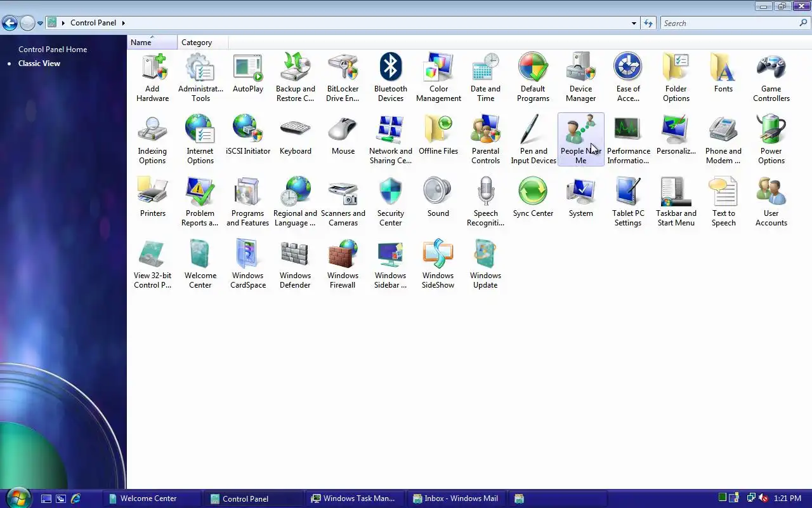Screen dimensions: 812x508
Task: Open Folder Options
Action: [676, 78]
